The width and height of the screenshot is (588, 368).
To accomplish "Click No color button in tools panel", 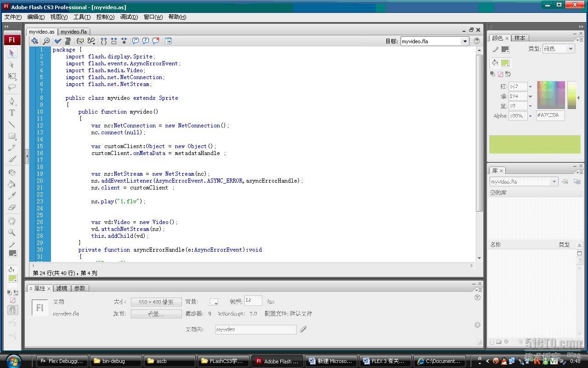I will click(x=12, y=300).
